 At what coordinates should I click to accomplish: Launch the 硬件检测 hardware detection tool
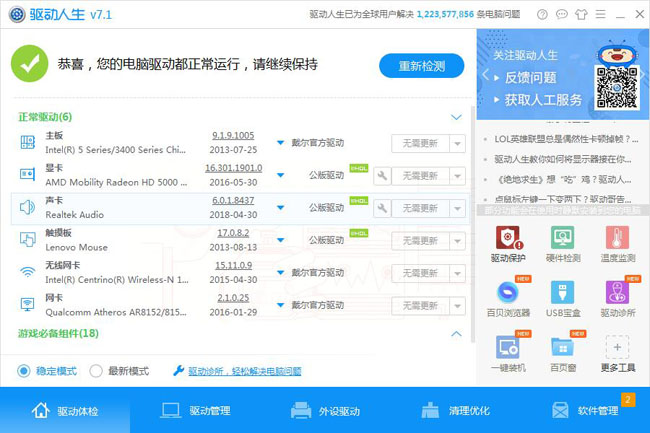[x=562, y=240]
